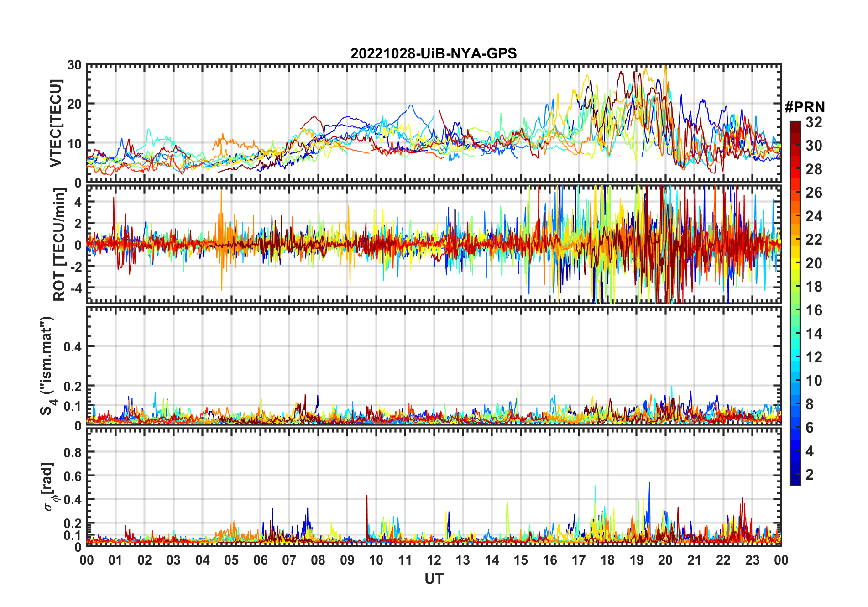Select x-axis hour tick "03"

coord(173,560)
